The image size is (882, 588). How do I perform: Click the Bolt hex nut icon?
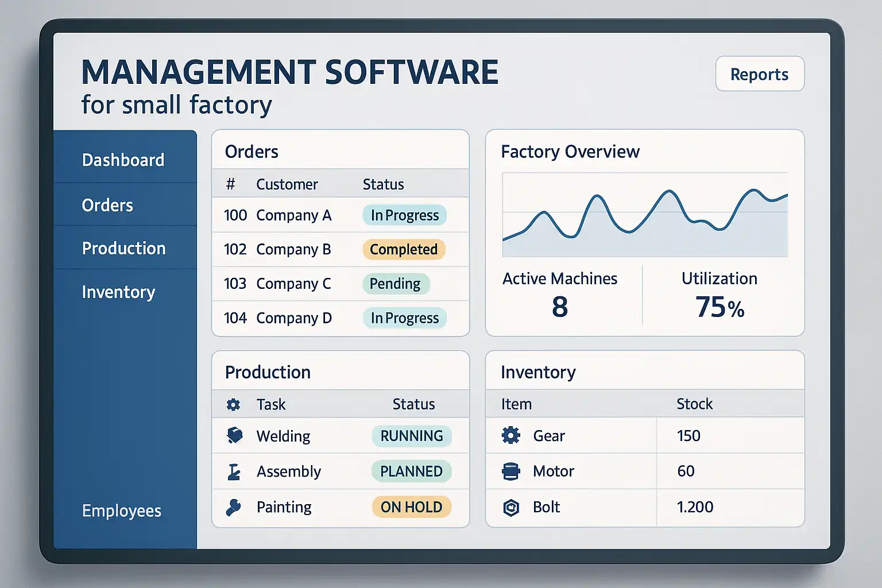pyautogui.click(x=510, y=507)
